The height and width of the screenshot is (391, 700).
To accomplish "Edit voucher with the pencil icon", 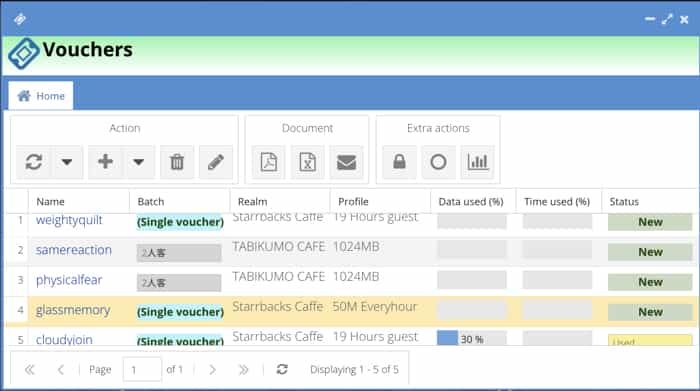I will coord(216,162).
